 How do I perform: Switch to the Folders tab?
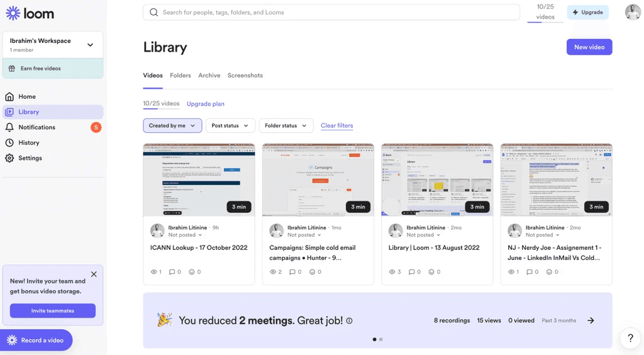click(180, 76)
